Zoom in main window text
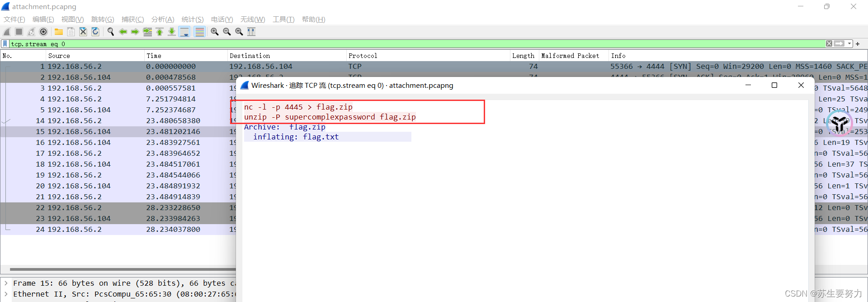The width and height of the screenshot is (868, 302). coord(215,32)
